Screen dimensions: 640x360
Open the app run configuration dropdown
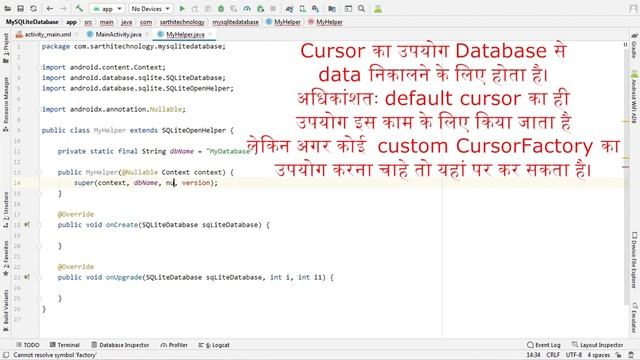pos(107,9)
